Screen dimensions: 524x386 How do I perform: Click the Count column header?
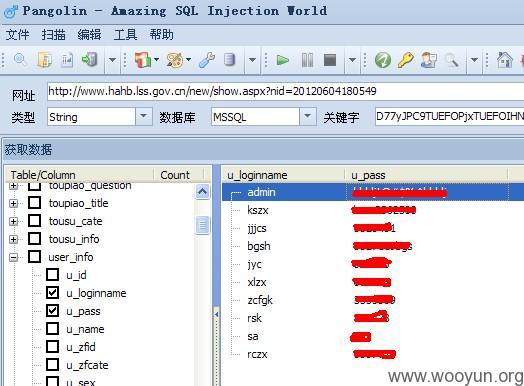pyautogui.click(x=178, y=175)
